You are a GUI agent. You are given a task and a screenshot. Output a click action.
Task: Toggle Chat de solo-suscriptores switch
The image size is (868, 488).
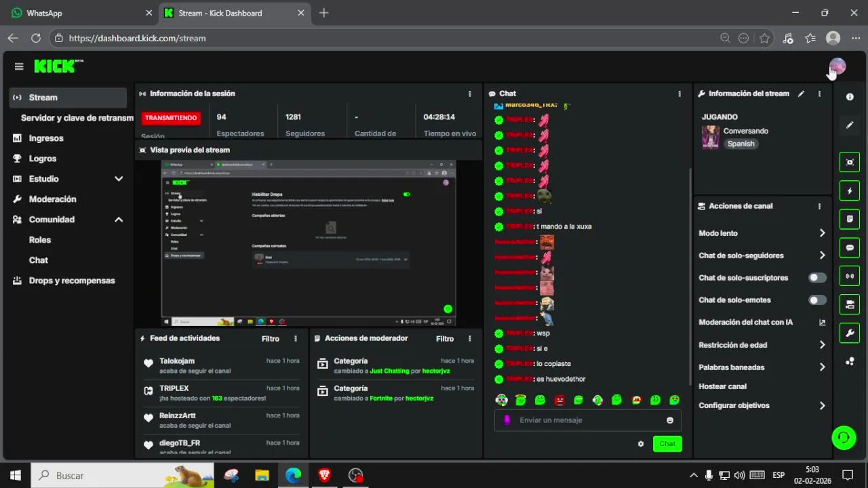pos(817,278)
